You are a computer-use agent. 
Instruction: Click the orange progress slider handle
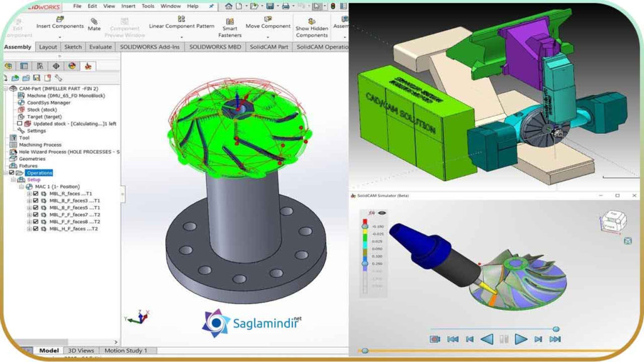click(x=365, y=351)
